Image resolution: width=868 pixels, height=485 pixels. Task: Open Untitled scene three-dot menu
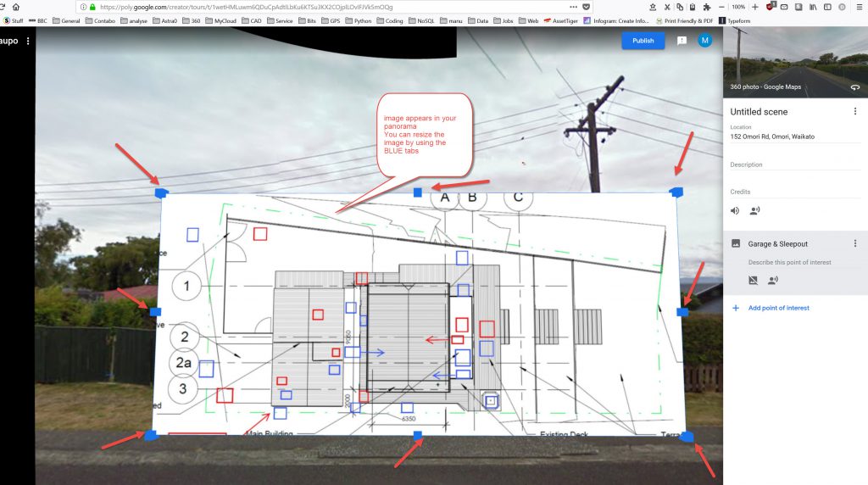pos(854,112)
